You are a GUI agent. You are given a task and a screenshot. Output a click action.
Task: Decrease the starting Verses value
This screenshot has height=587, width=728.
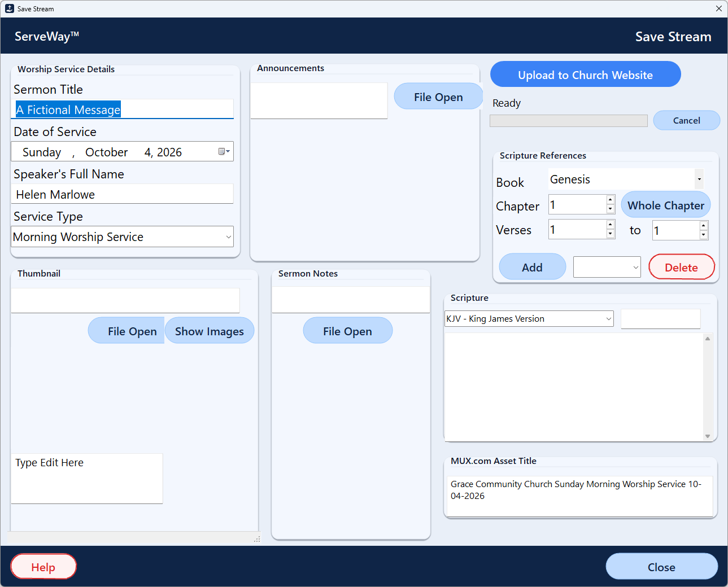tap(611, 234)
